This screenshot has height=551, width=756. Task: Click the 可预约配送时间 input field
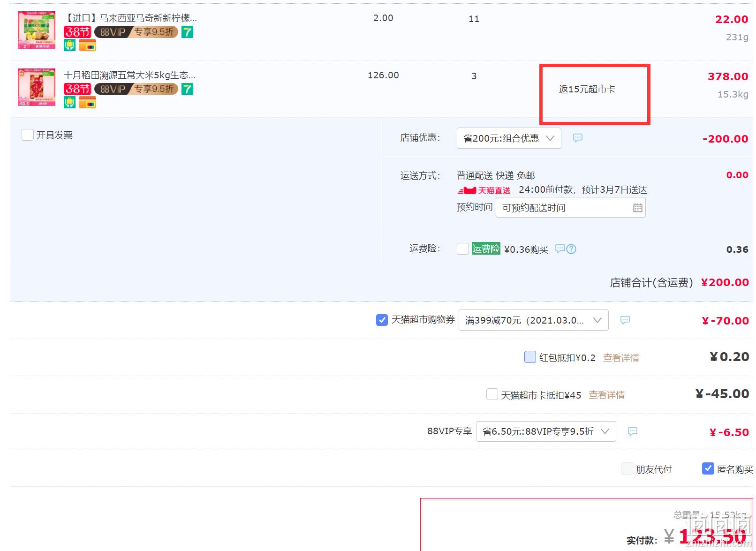click(x=571, y=208)
